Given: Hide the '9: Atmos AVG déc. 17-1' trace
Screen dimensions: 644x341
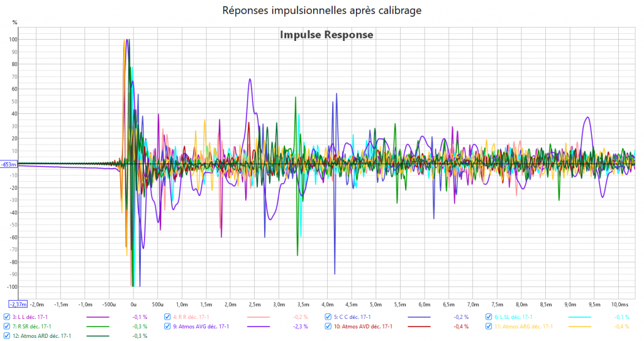Looking at the screenshot, I should [167, 327].
